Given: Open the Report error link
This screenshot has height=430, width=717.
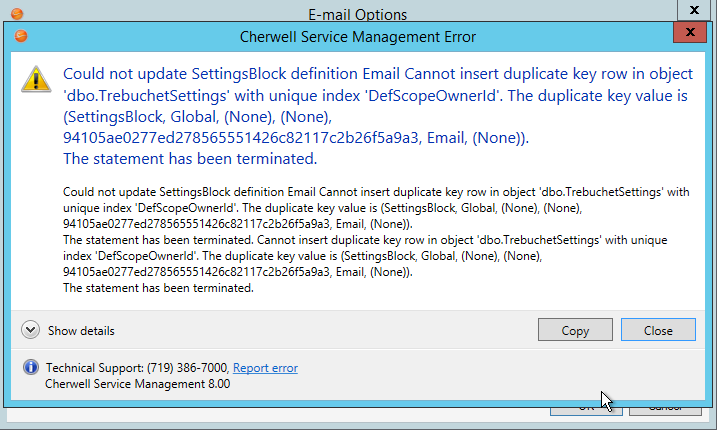Looking at the screenshot, I should (265, 368).
